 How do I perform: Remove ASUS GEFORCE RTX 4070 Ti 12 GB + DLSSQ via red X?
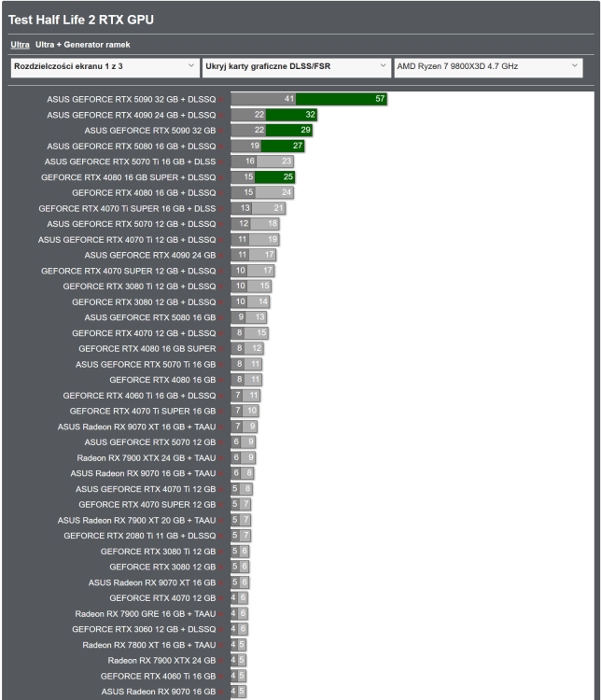pos(221,241)
